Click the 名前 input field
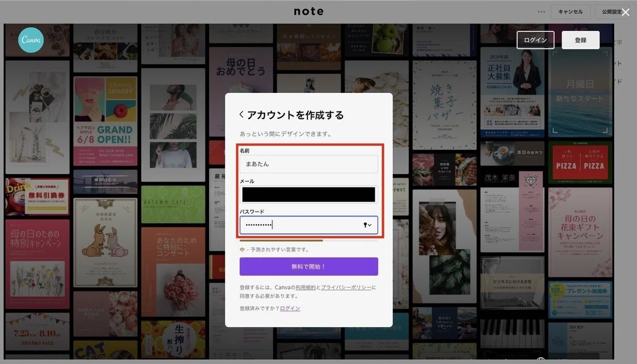637x364 pixels. pyautogui.click(x=308, y=164)
